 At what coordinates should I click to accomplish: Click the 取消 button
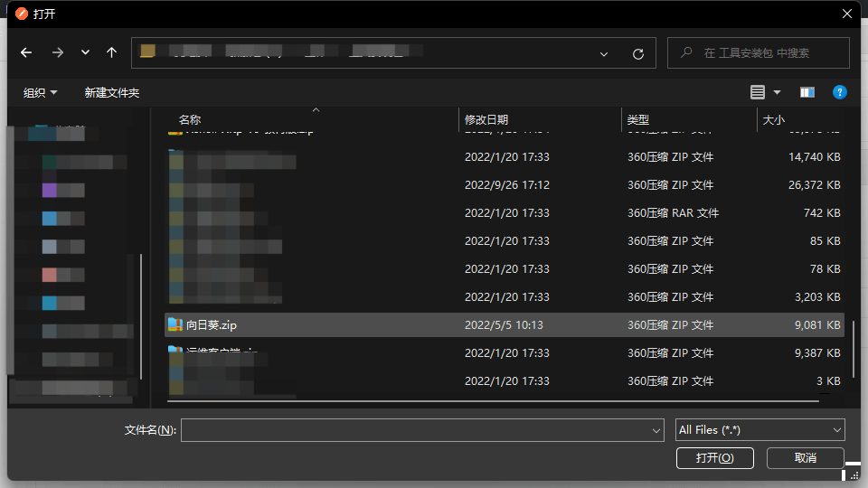pyautogui.click(x=806, y=458)
